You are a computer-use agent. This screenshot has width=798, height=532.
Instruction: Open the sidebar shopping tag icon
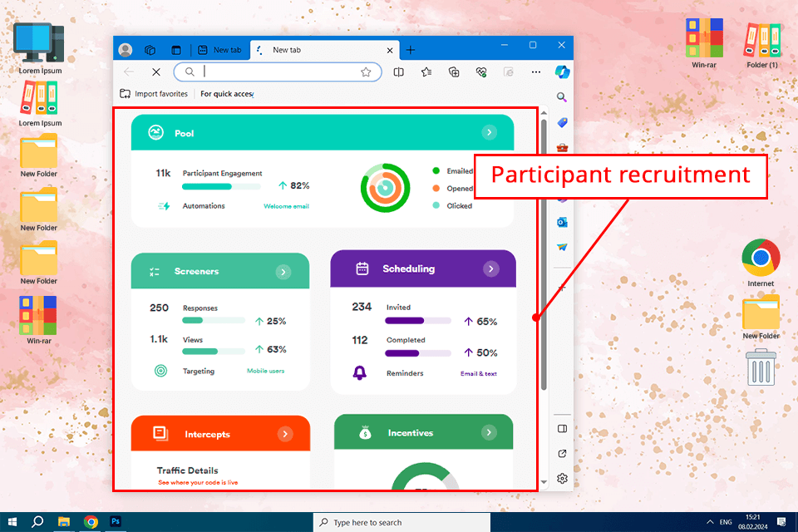coord(563,122)
